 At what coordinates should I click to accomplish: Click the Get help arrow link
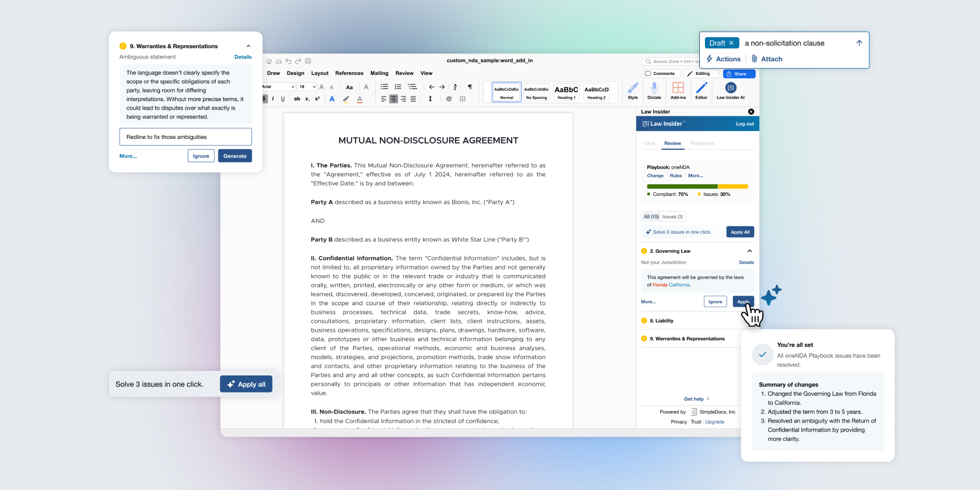(696, 399)
